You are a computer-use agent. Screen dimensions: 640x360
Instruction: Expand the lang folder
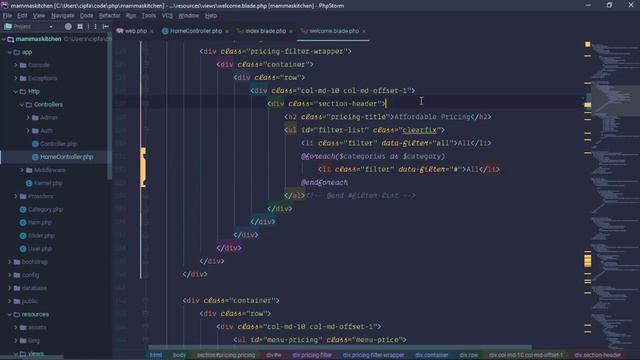pyautogui.click(x=16, y=340)
